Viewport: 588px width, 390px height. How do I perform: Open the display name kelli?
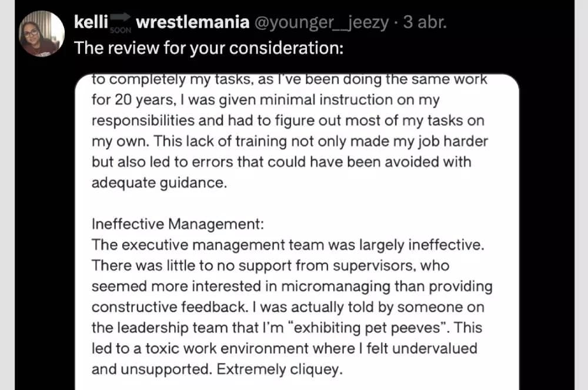coord(91,22)
